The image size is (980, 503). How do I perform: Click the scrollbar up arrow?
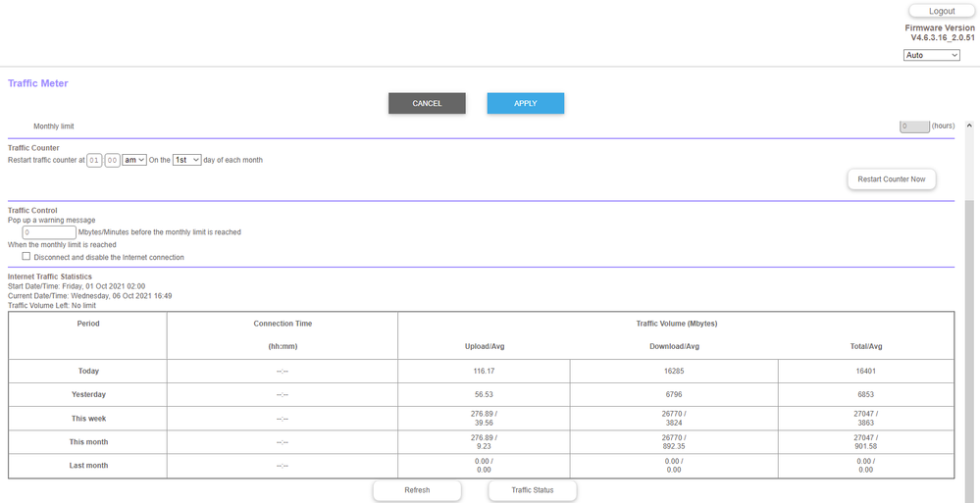[x=969, y=126]
